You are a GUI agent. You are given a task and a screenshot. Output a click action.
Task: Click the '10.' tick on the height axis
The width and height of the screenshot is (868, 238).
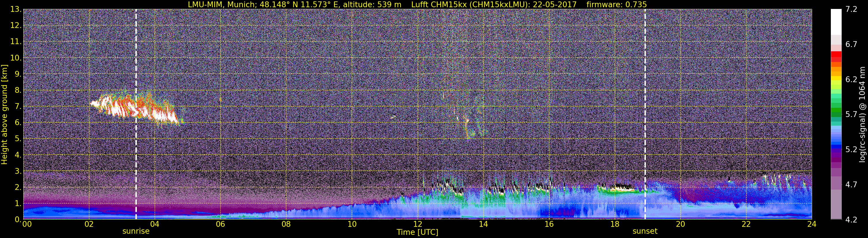16,58
